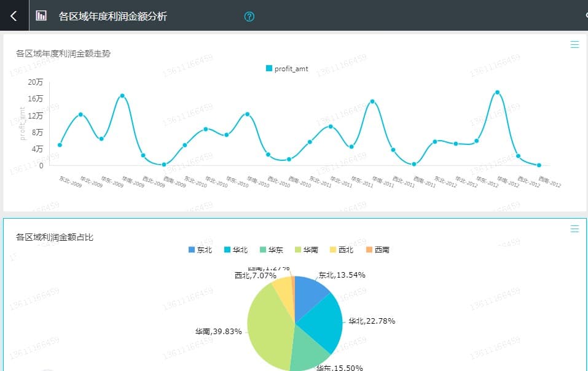Open the pie chart's hamburger menu icon
The width and height of the screenshot is (588, 371).
(574, 228)
